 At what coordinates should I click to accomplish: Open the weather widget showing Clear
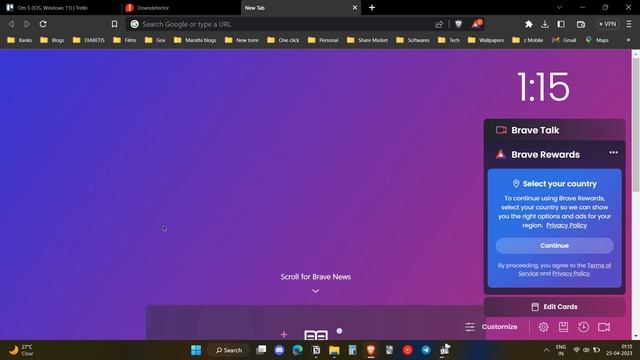[21, 350]
